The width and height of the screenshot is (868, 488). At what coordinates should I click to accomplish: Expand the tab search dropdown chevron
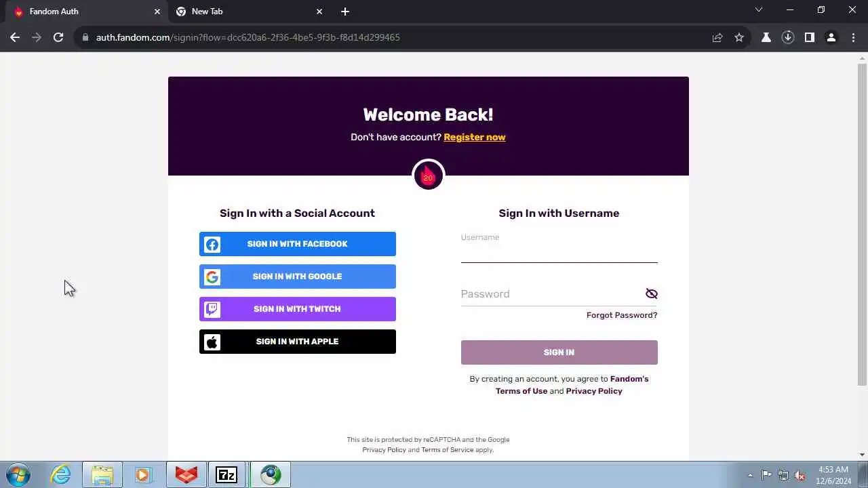pyautogui.click(x=759, y=10)
